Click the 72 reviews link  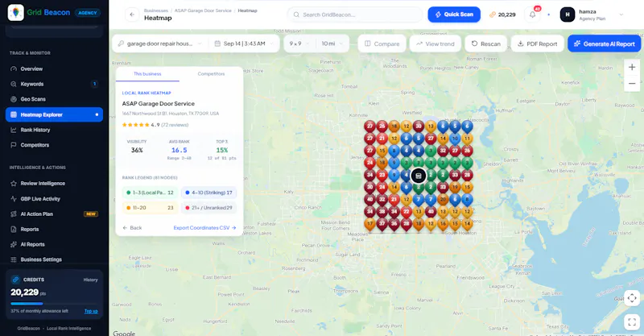tap(175, 125)
